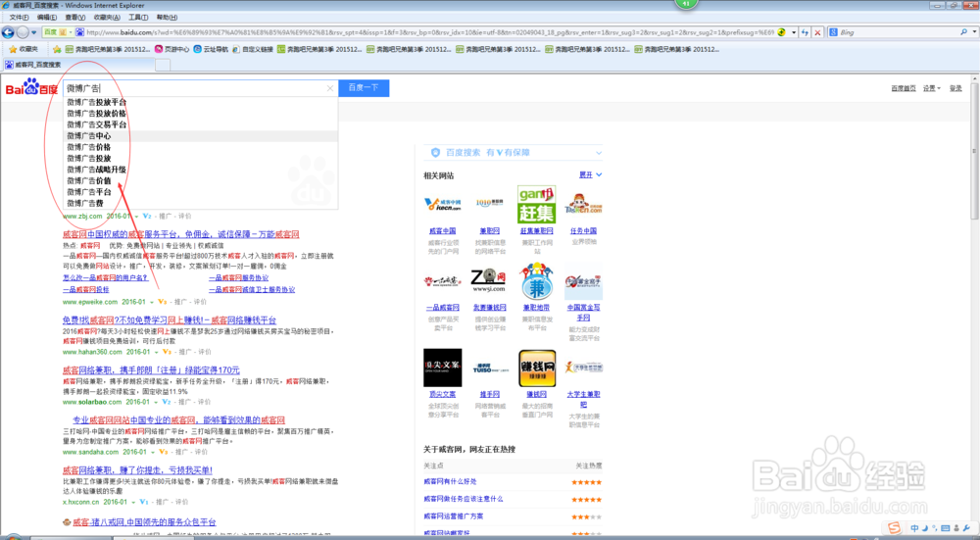Open the recent pages dropdown beside Forward
Viewport: 980px width, 540px height.
[33, 32]
